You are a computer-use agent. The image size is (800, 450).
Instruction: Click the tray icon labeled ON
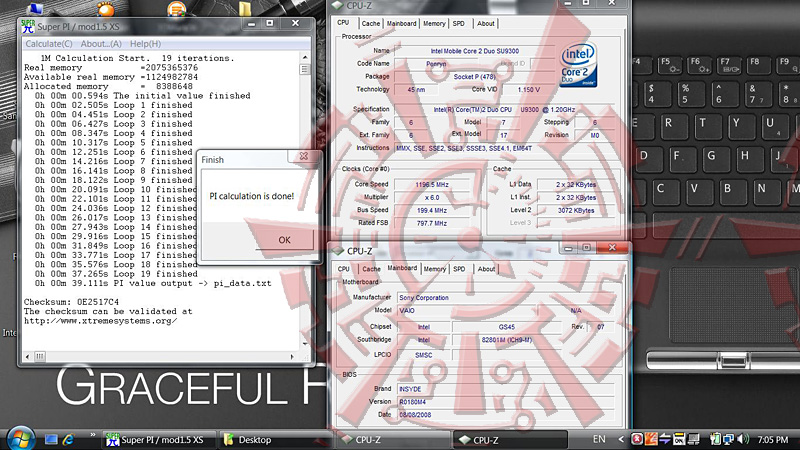tap(679, 439)
